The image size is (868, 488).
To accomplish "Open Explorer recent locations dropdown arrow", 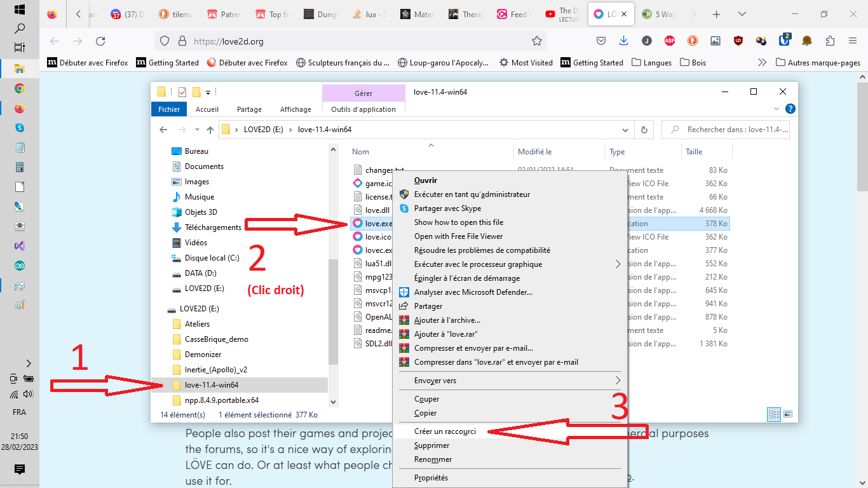I will point(198,130).
